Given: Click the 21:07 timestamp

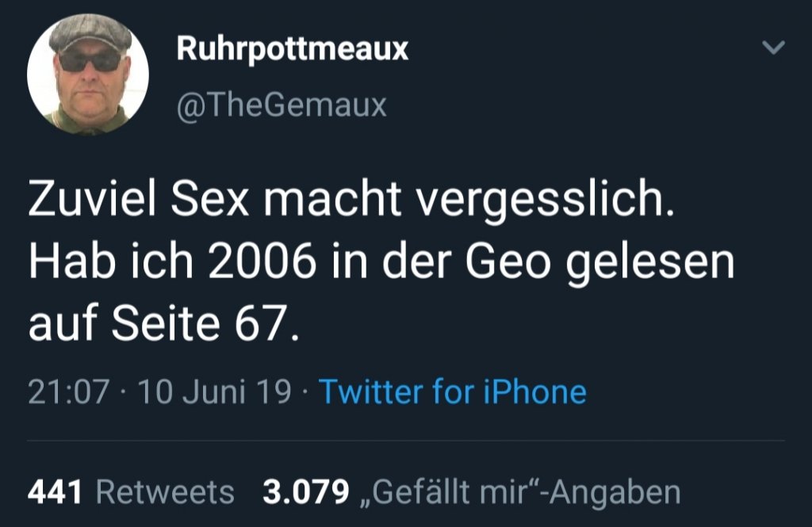Looking at the screenshot, I should [67, 391].
